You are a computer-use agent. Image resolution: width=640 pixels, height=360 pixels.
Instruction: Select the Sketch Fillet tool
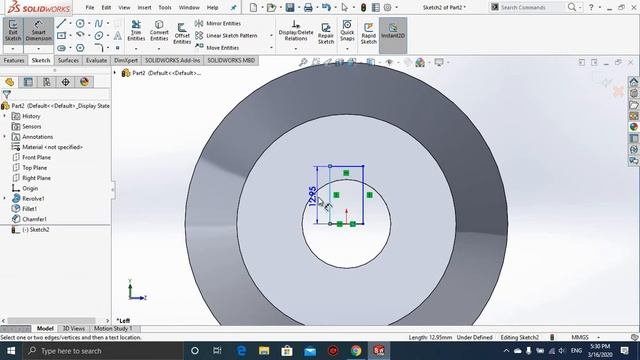(99, 48)
